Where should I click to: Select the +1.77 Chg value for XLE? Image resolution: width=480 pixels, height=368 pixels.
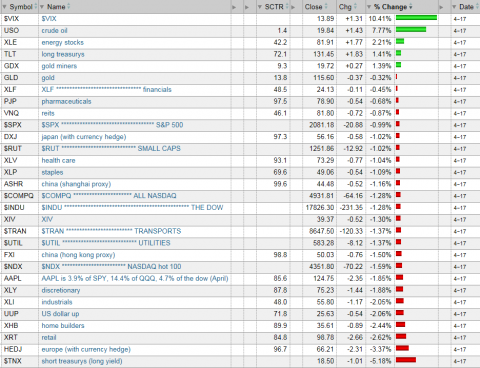tap(354, 43)
